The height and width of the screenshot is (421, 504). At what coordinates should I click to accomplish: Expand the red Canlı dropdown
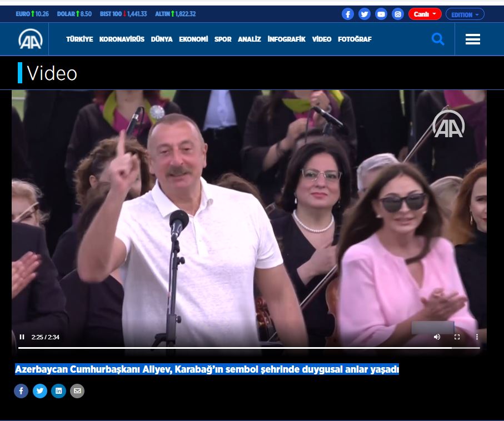pyautogui.click(x=425, y=14)
